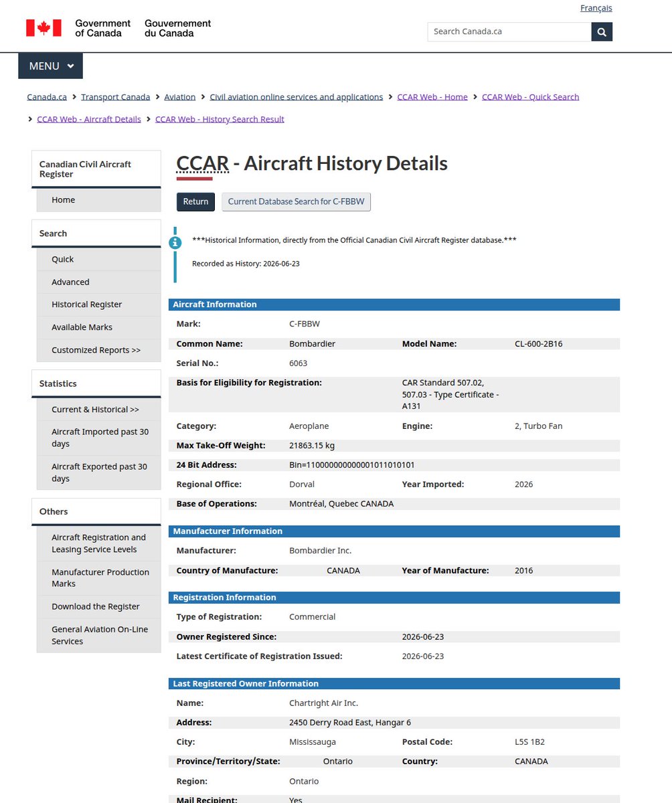
Task: Click the Recorded as History date line
Action: pos(246,264)
